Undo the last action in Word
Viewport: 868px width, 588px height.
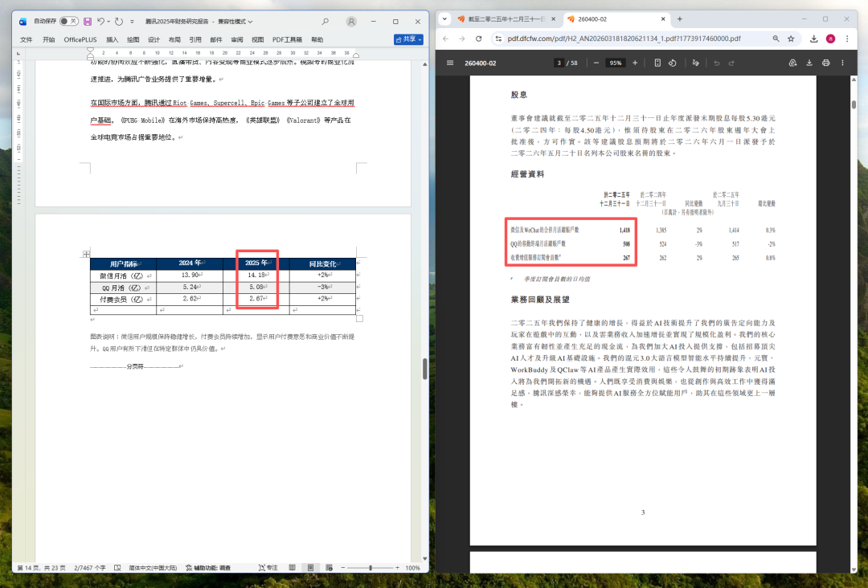point(100,22)
